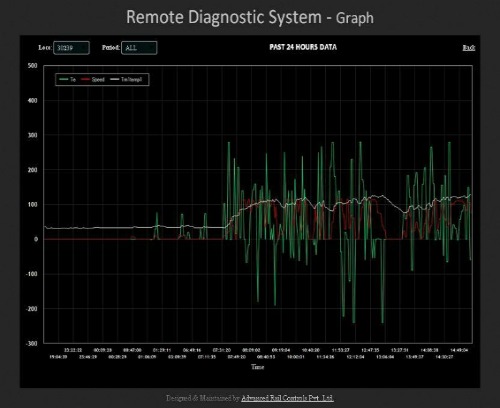This screenshot has height=408, width=500.
Task: Click the 11:53:27 time tick label
Action: point(341,350)
